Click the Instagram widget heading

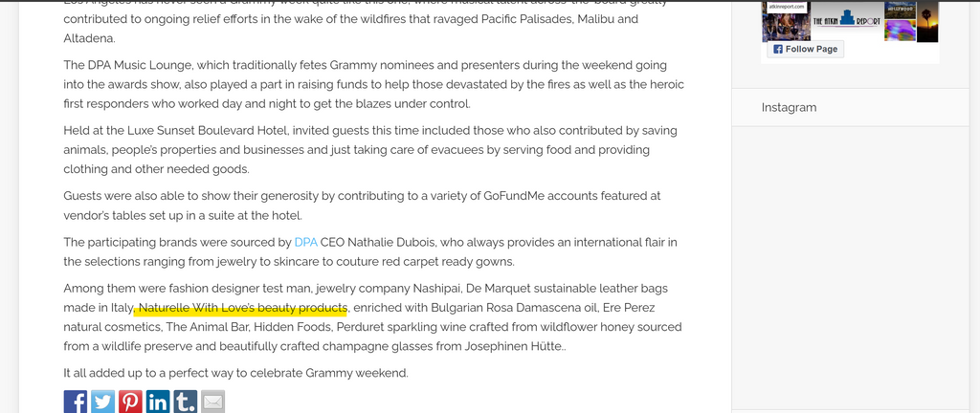[789, 107]
